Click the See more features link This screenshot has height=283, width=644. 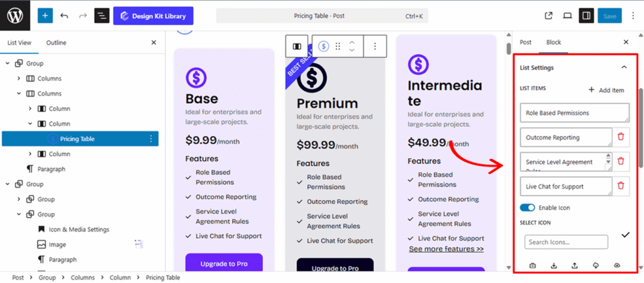tap(446, 249)
